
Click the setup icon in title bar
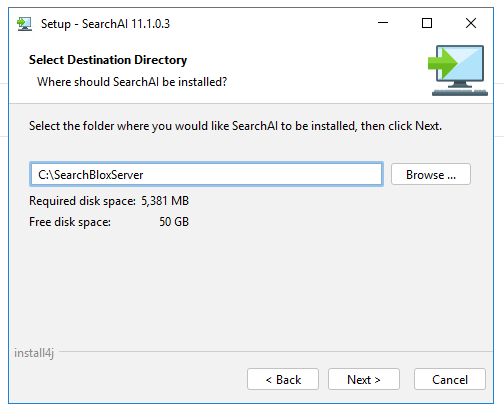[x=24, y=24]
